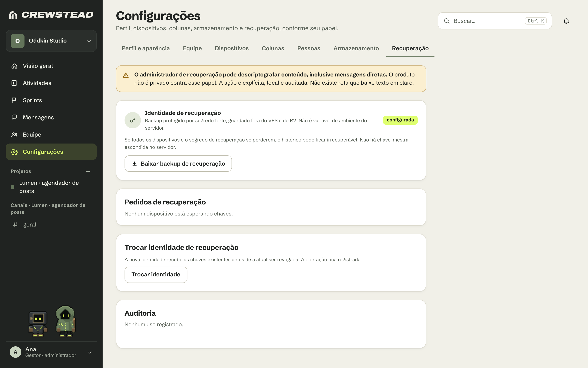Navigate to Mensagens in sidebar

point(51,117)
